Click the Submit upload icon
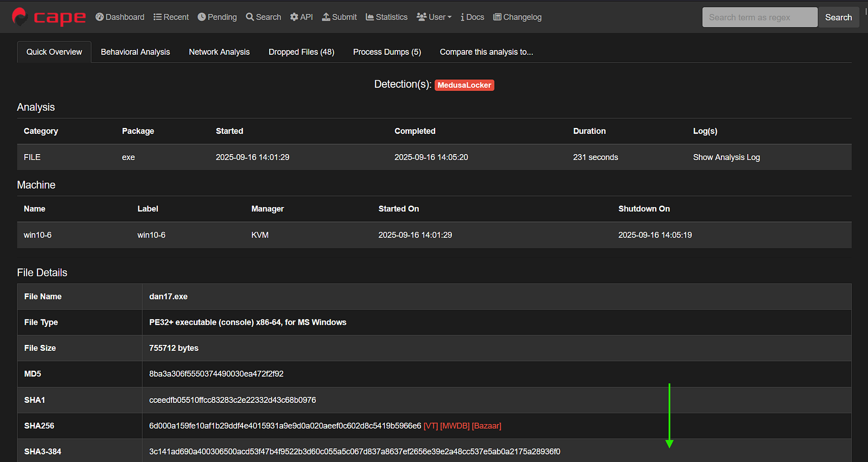The image size is (868, 462). pos(326,17)
